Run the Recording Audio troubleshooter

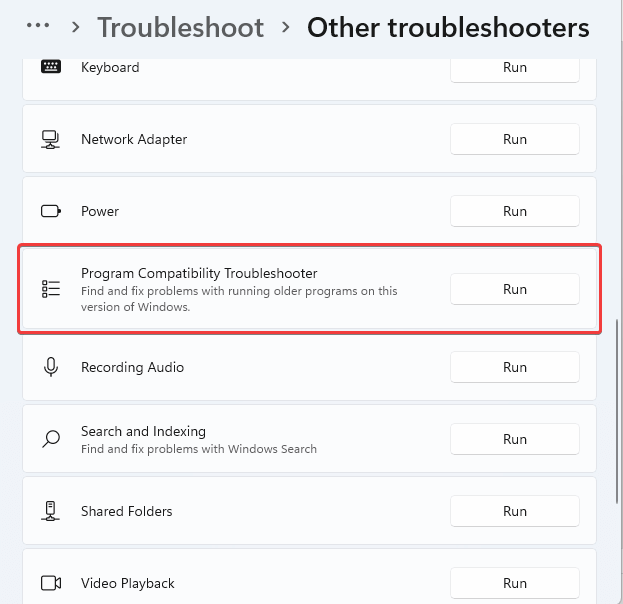pyautogui.click(x=514, y=367)
